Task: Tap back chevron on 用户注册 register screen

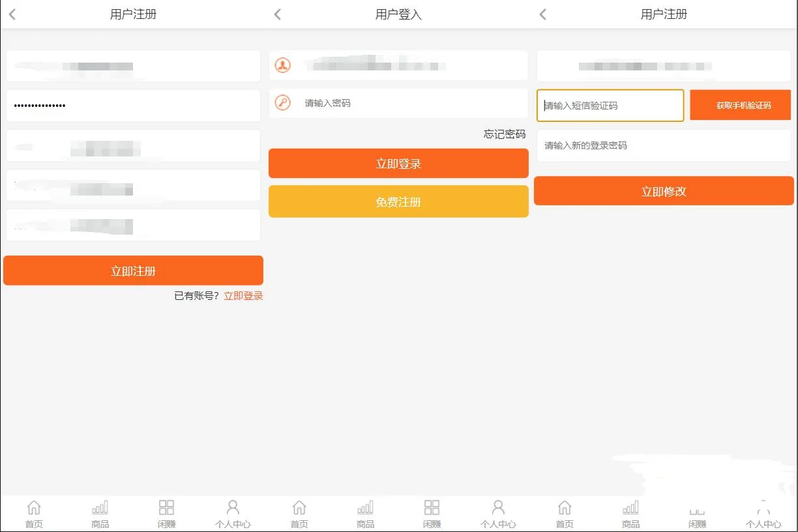Action: [x=11, y=14]
